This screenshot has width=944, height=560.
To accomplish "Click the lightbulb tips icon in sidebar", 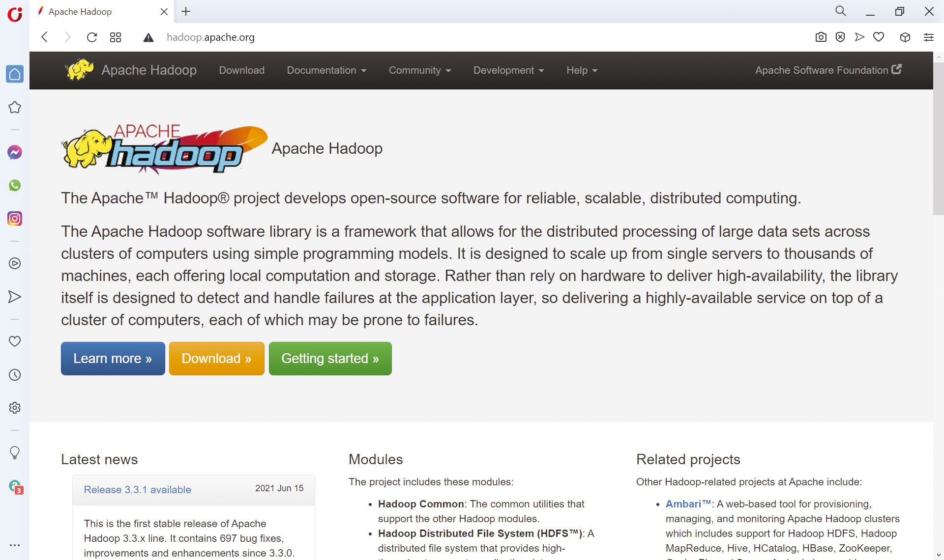I will coord(15,452).
